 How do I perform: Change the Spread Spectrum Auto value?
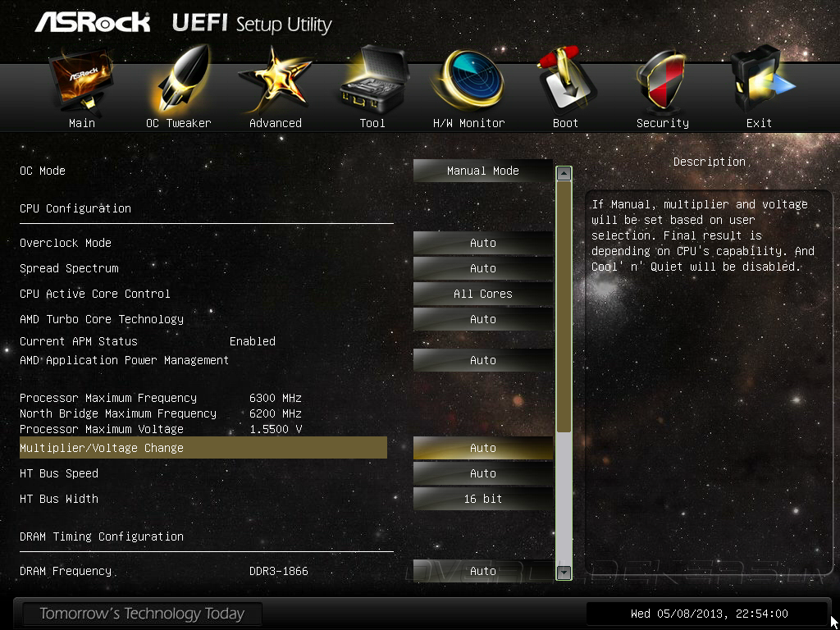tap(482, 268)
